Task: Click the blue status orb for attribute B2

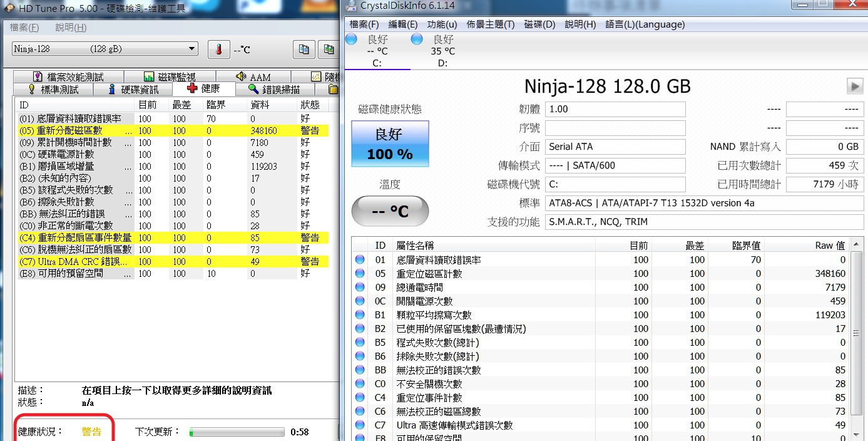Action: (360, 328)
